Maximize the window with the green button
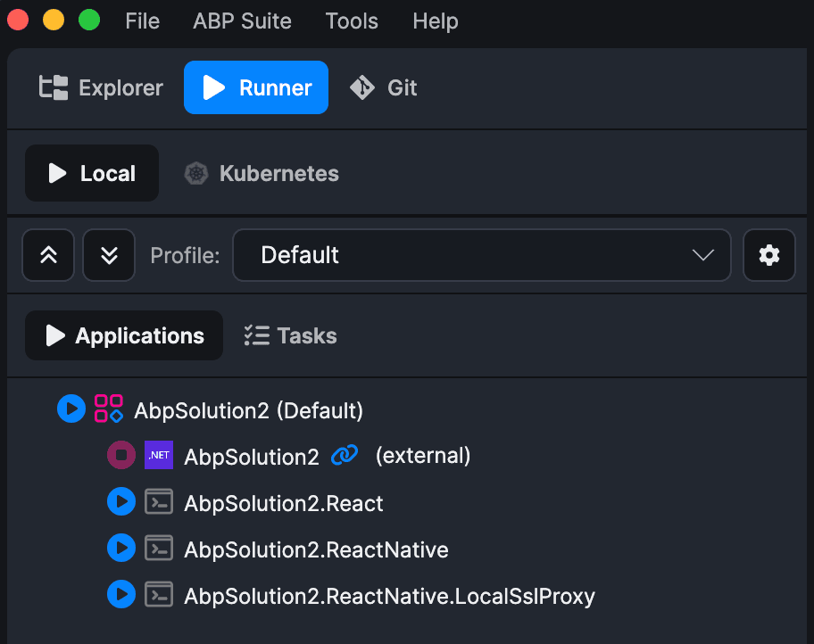 [88, 21]
